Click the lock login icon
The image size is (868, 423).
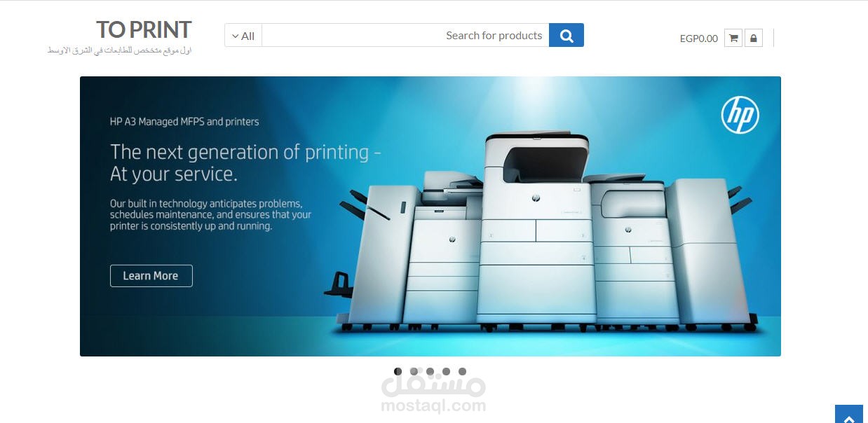pyautogui.click(x=754, y=38)
